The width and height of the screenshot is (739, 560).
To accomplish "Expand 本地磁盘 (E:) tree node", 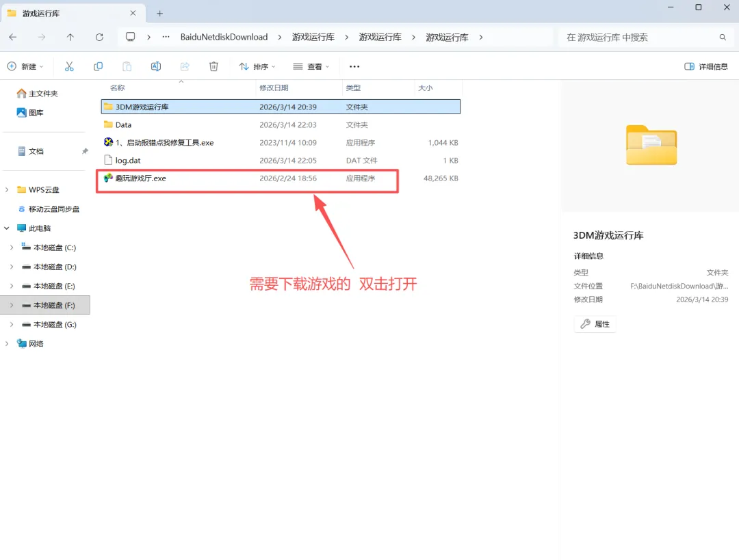I will 12,286.
